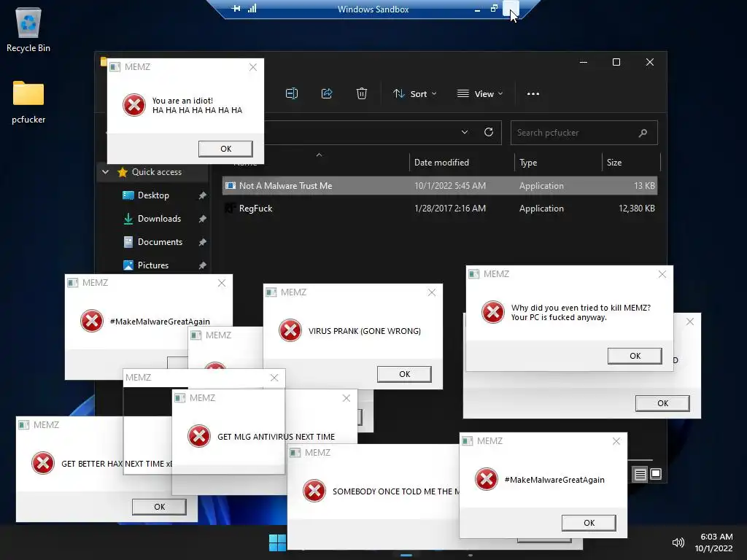Open the Recycle Bin desktop icon

click(28, 29)
